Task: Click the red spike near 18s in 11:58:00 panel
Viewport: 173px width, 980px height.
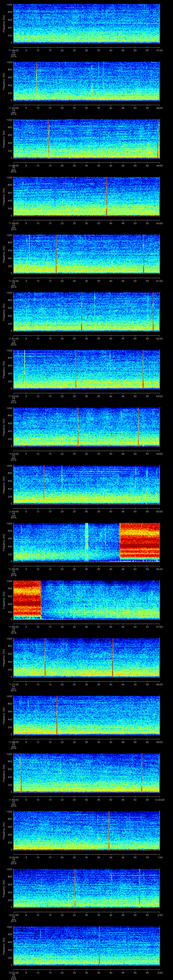Action: 57,715
